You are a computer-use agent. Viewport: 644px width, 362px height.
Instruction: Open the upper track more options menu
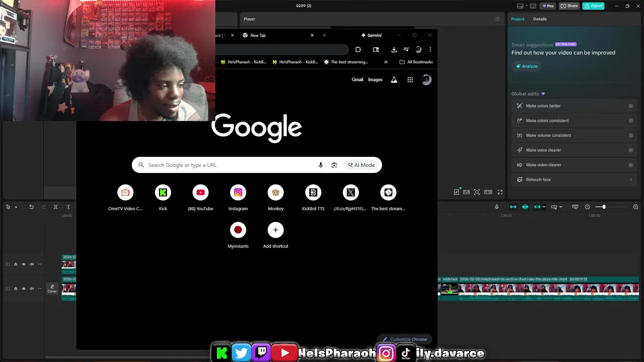[x=40, y=264]
